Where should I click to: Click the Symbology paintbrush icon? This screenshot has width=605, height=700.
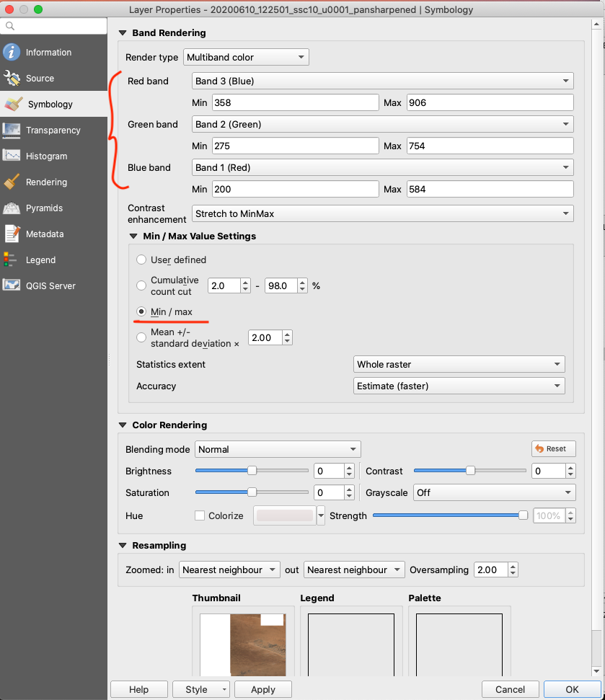14,104
